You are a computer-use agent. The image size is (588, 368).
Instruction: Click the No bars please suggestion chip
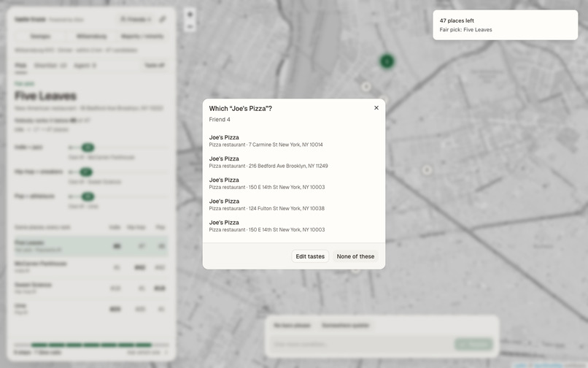coord(292,325)
